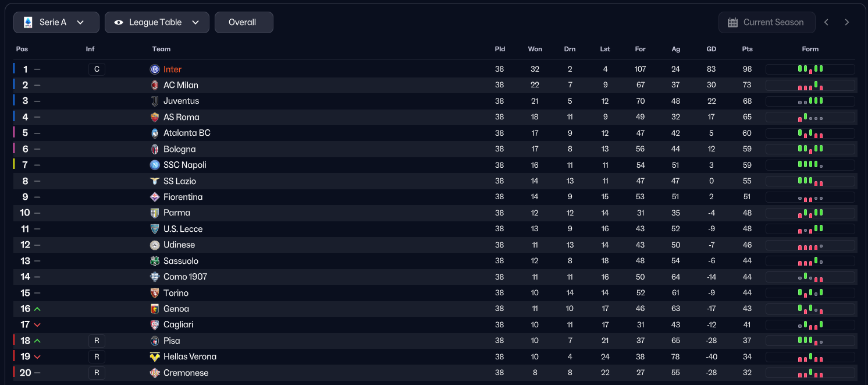Viewport: 868px width, 385px height.
Task: Click the Juventus club crest icon
Action: point(155,101)
